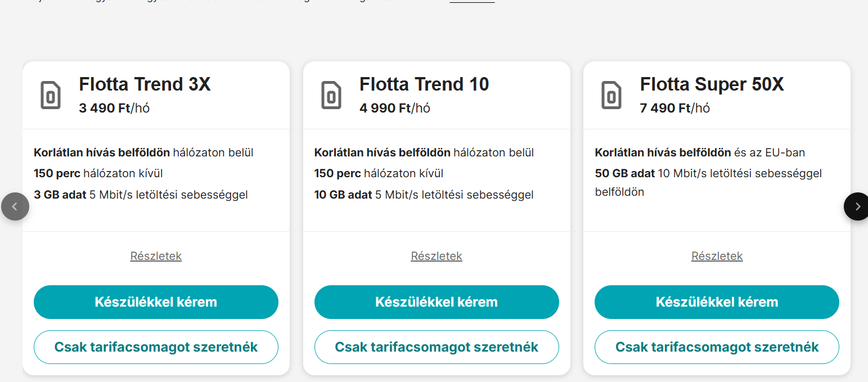Click the SIM card icon for Flotta Super 50X

click(611, 95)
